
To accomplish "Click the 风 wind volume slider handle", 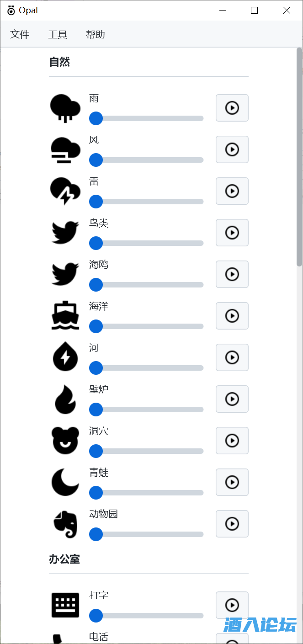I will pyautogui.click(x=96, y=160).
